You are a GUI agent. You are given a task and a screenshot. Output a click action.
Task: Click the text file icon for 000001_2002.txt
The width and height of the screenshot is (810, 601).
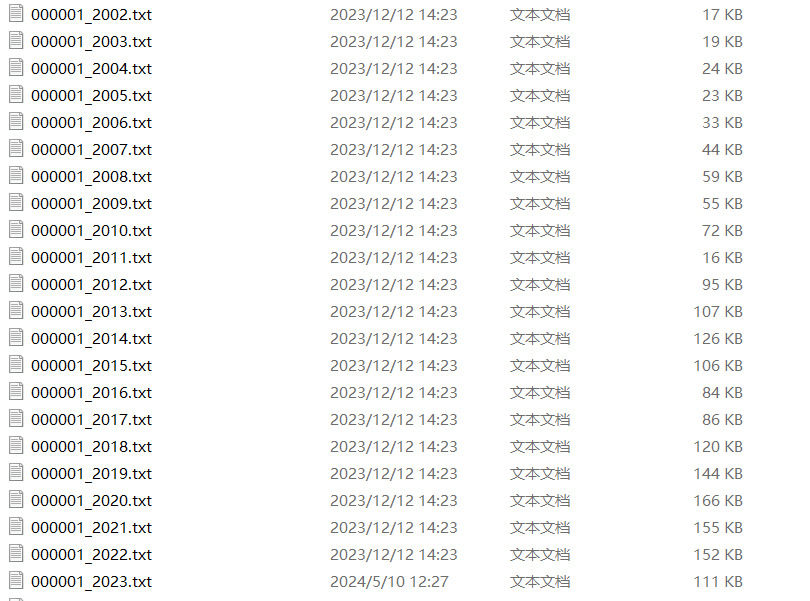coord(16,13)
